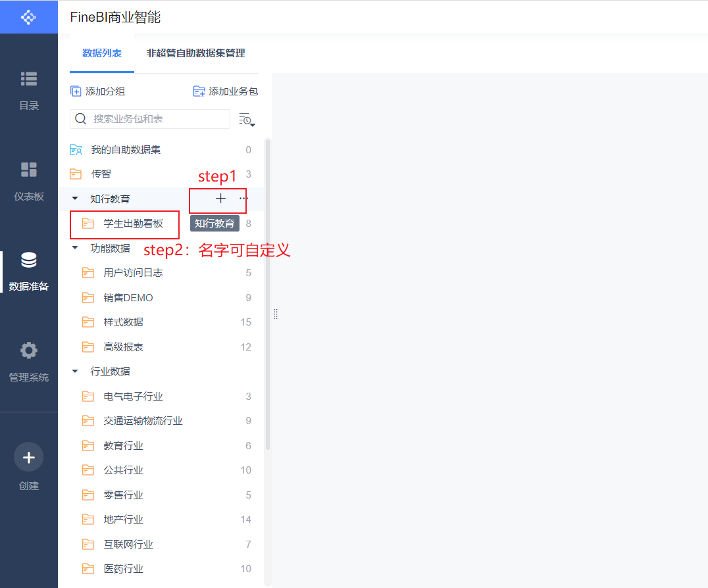
Task: Open the 学生出勤看板 package name
Action: pyautogui.click(x=133, y=224)
